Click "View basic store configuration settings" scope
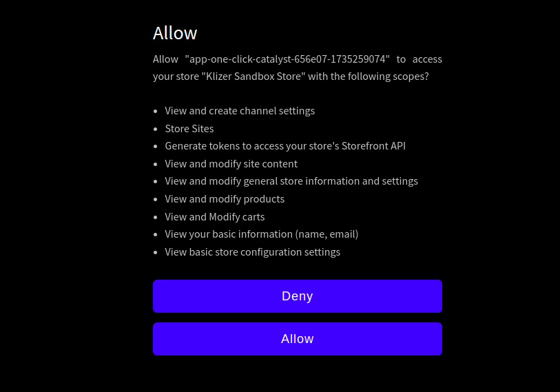This screenshot has height=392, width=560. pos(253,252)
